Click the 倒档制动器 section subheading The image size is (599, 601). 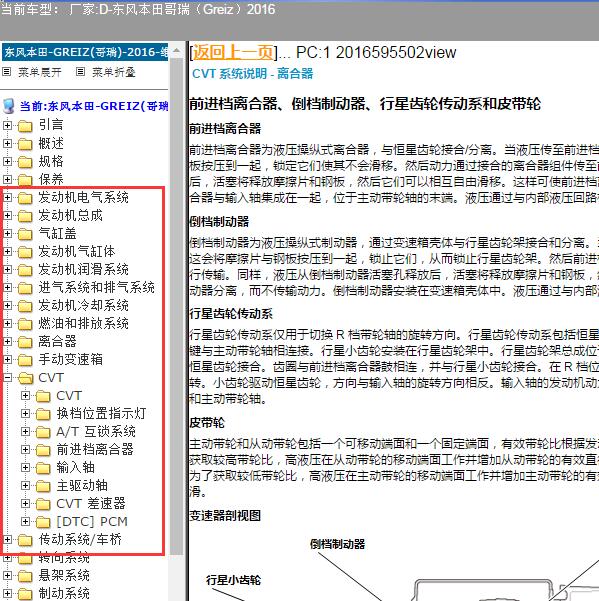pyautogui.click(x=219, y=222)
